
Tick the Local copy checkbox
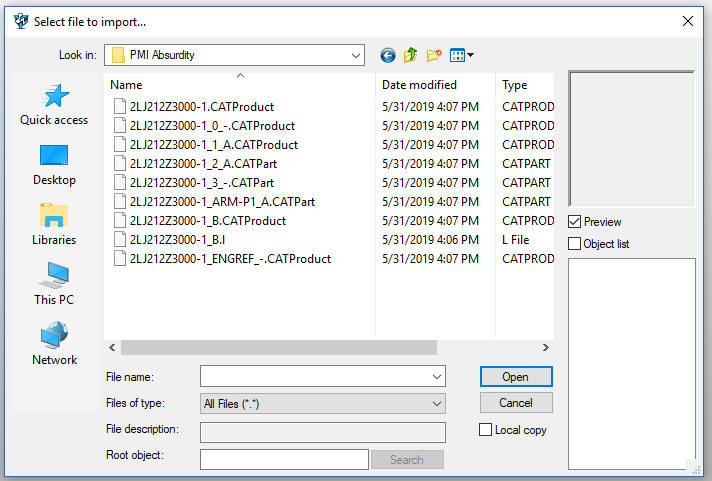(486, 430)
